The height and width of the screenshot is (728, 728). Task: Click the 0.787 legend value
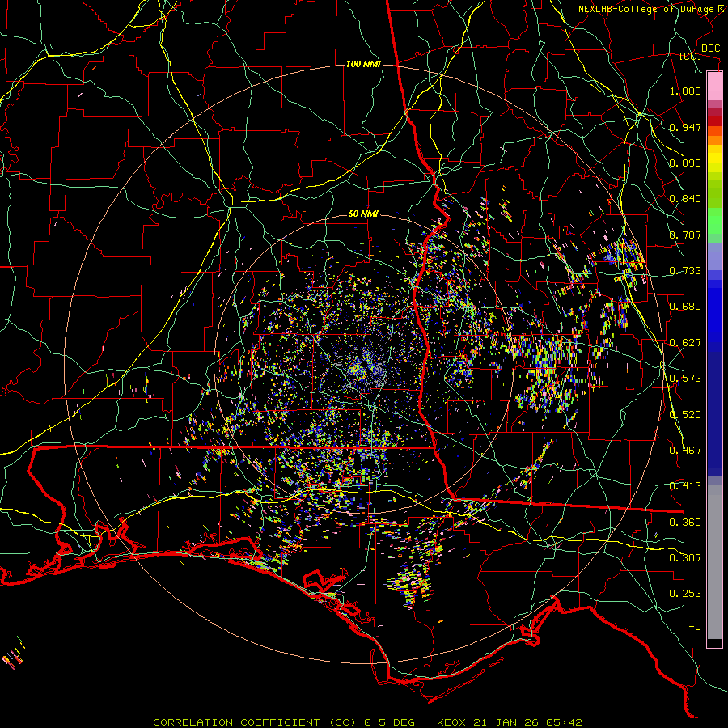685,235
